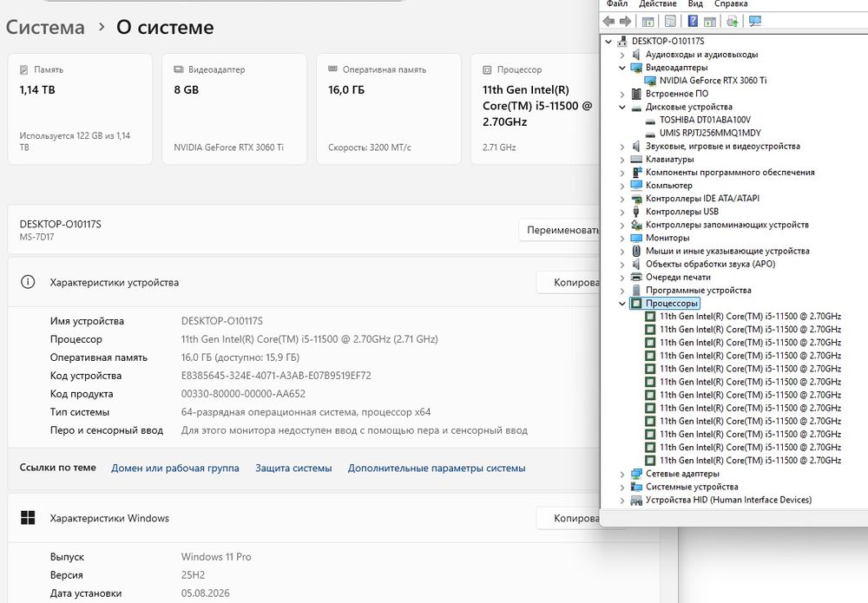Click the Windows logo icon near Характеристики Windows
Image resolution: width=868 pixels, height=603 pixels.
click(x=28, y=518)
